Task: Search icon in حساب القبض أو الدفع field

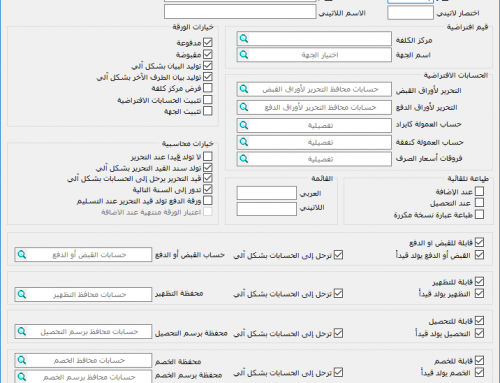Action: coord(22,255)
